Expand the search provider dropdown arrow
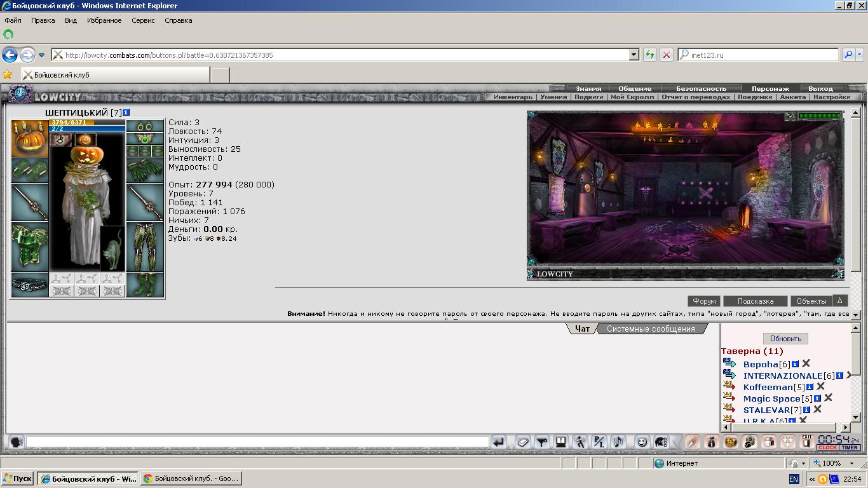The image size is (868, 488). pyautogui.click(x=860, y=55)
